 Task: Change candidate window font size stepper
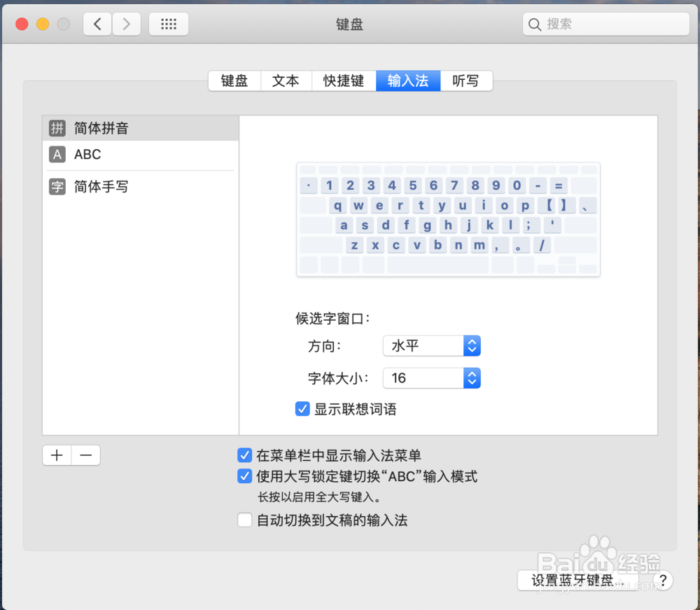click(x=471, y=378)
